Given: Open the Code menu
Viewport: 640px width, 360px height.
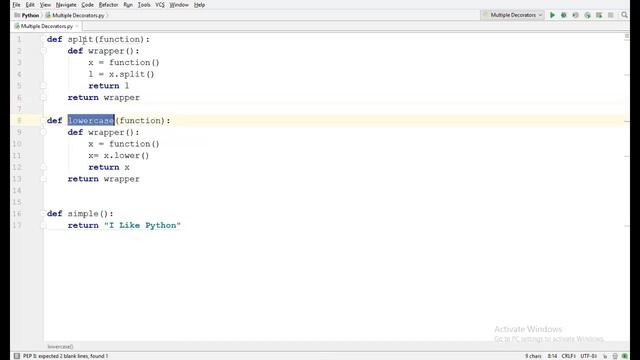Looking at the screenshot, I should (x=87, y=5).
